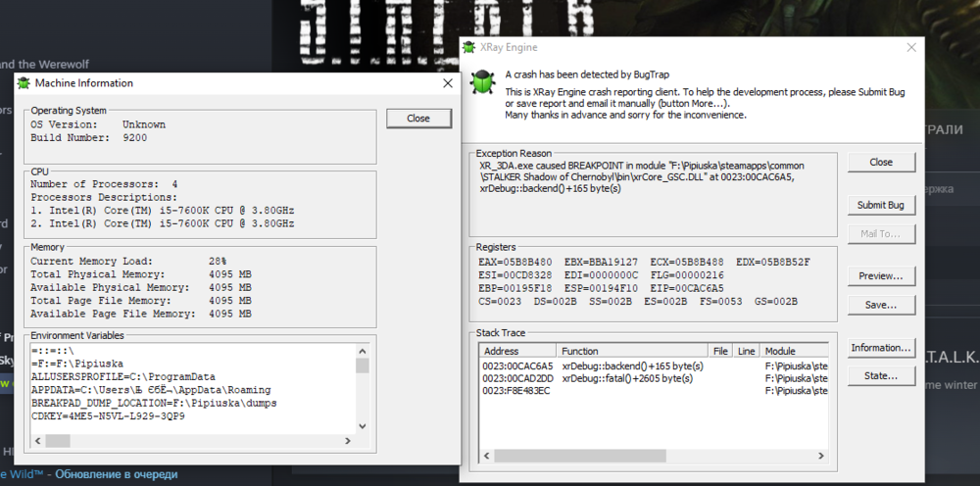Image resolution: width=980 pixels, height=486 pixels.
Task: Select the xrDebug::fatal()+2605 stack row
Action: coord(654,378)
